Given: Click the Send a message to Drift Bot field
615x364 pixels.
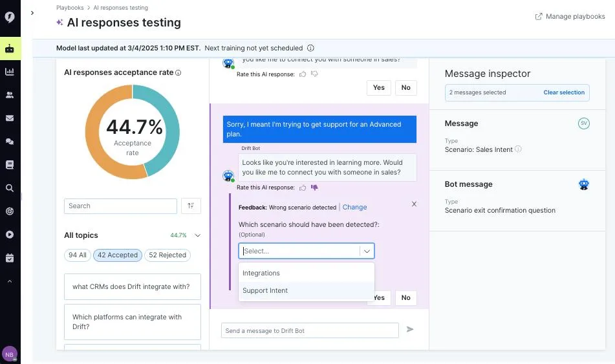Looking at the screenshot, I should 310,330.
